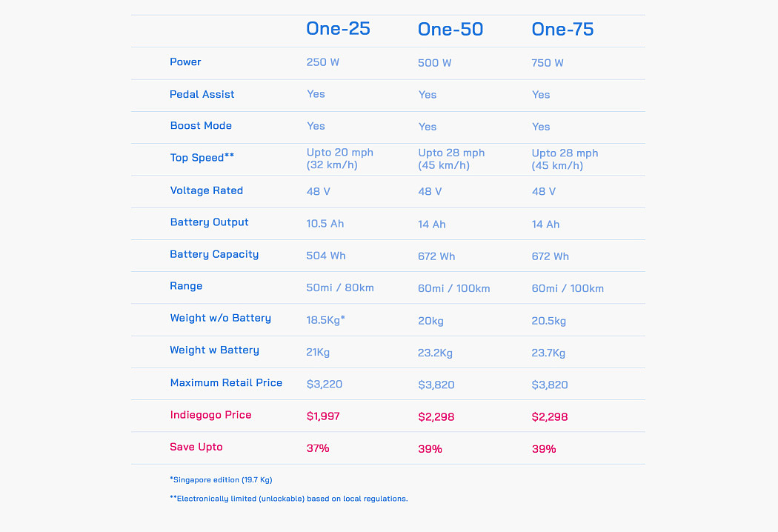Click the $1,997 Indiegogo price
778x532 pixels.
[323, 416]
